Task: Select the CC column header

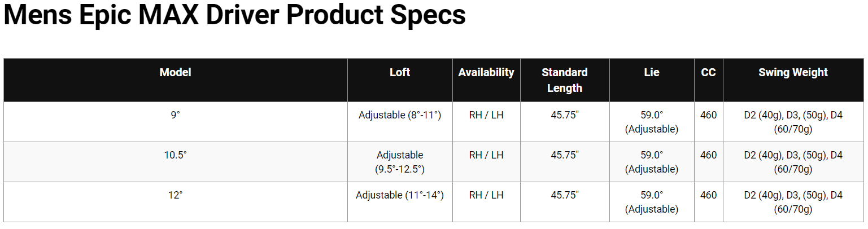Action: [x=708, y=73]
